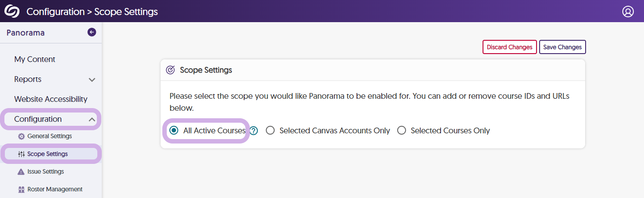The image size is (644, 198).
Task: Click the Scope Settings sliders icon
Action: coord(21,154)
